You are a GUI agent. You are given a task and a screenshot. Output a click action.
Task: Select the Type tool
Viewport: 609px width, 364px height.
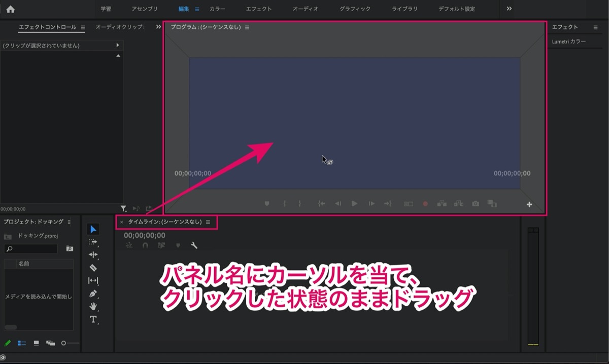click(93, 319)
